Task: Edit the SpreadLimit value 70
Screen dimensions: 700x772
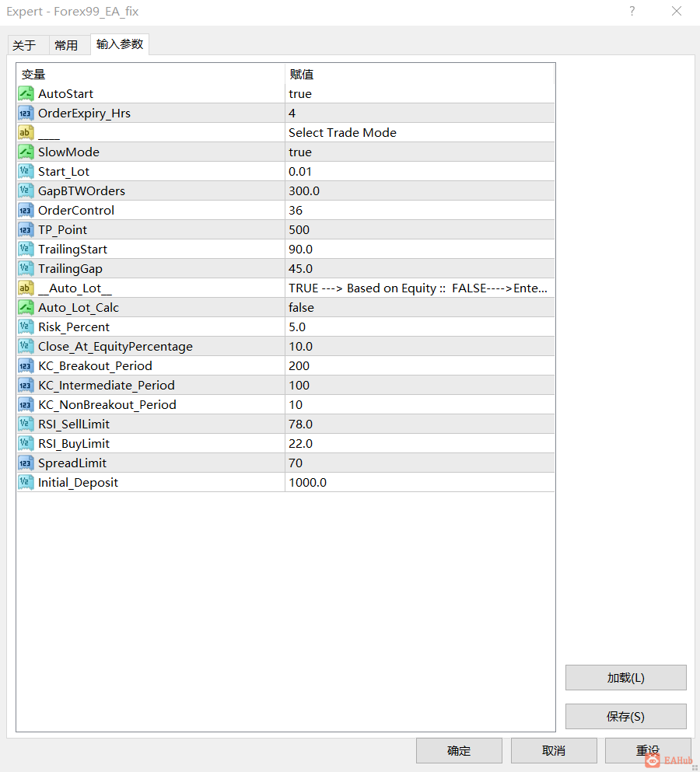Action: click(x=420, y=463)
